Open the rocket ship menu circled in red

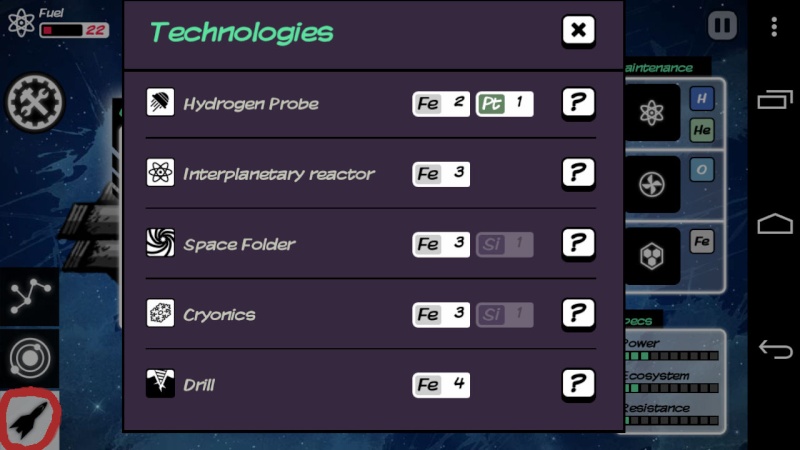pyautogui.click(x=30, y=419)
